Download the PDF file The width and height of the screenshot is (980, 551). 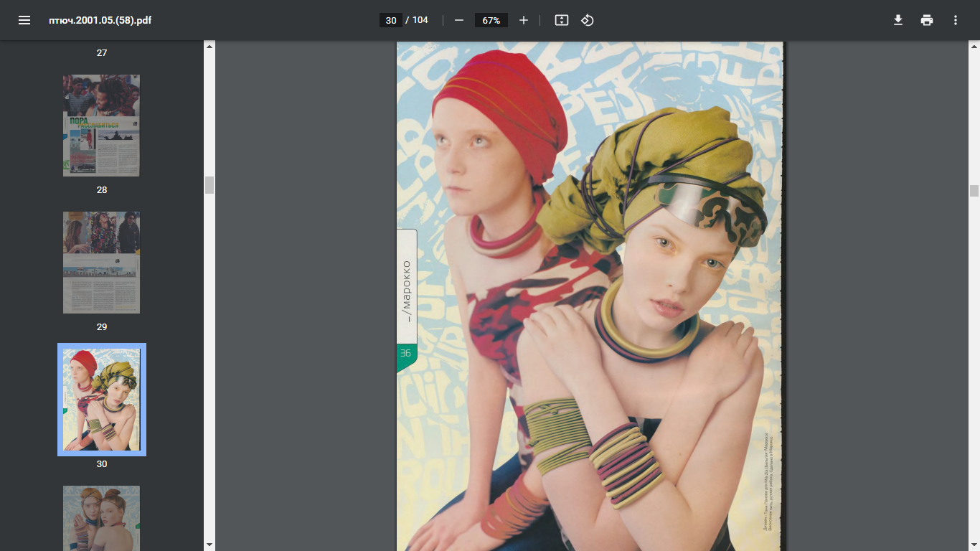tap(898, 20)
